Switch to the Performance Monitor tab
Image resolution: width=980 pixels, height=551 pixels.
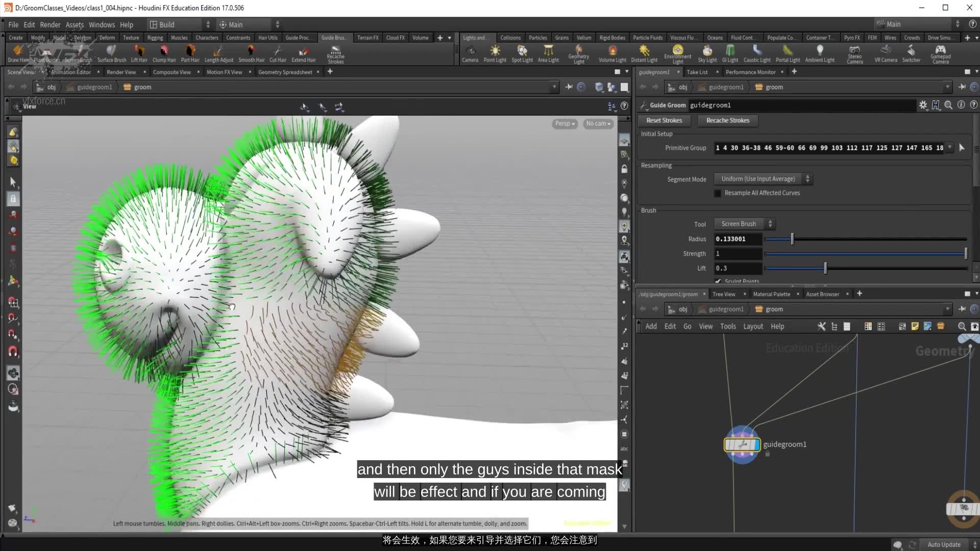(x=750, y=72)
